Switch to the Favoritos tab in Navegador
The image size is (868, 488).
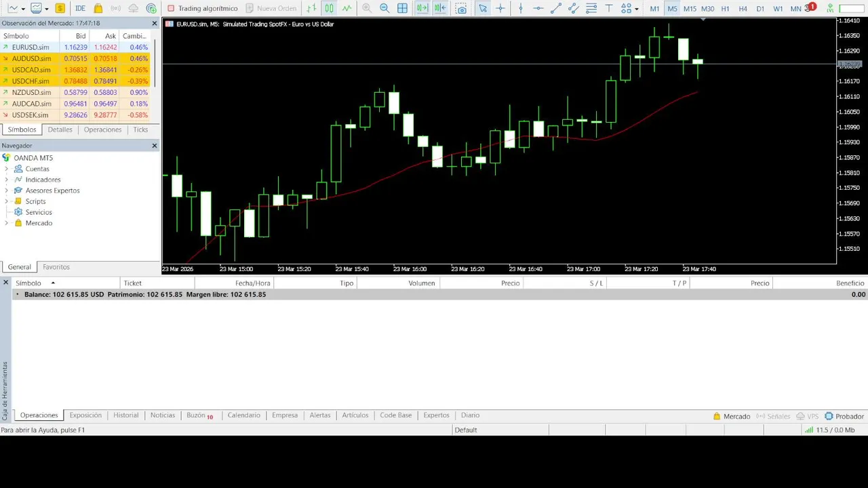(56, 267)
